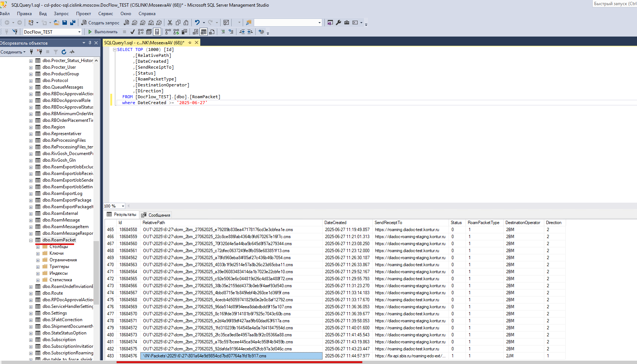This screenshot has width=637, height=364.
Task: Refresh the Object Explorer tree
Action: tap(64, 52)
